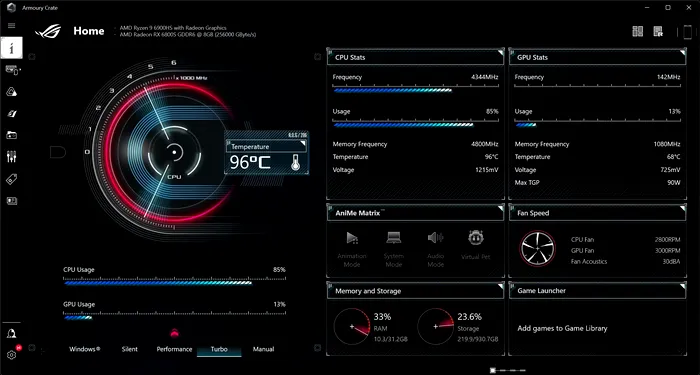This screenshot has width=700, height=375.
Task: Click the phone link icon top right
Action: (688, 33)
